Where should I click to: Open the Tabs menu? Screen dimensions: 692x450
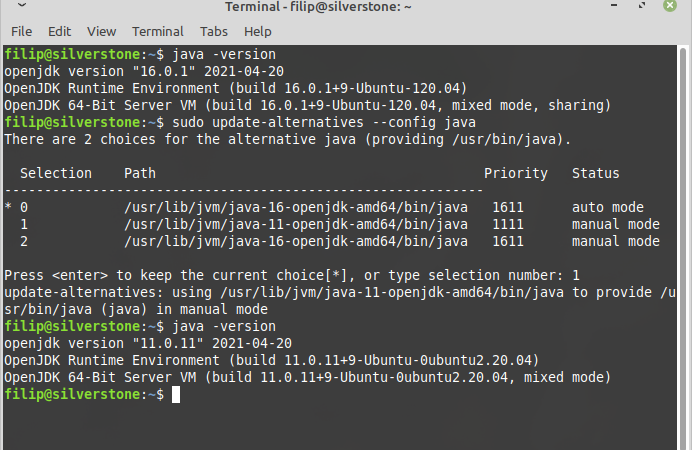(214, 32)
